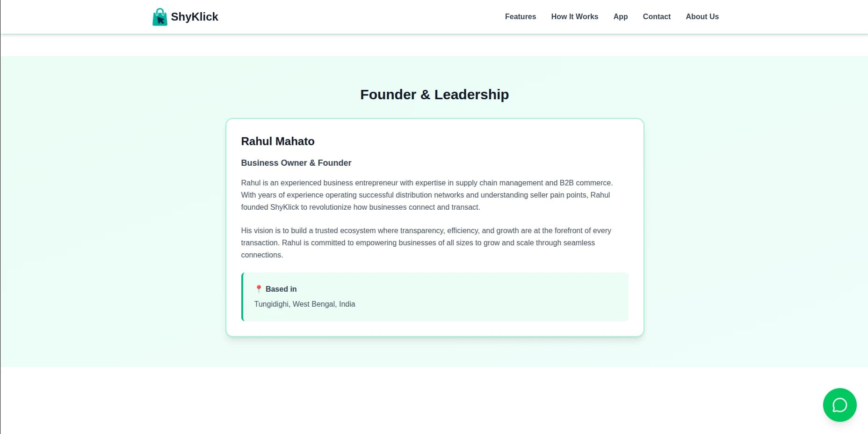Screen dimensions: 868x434
Task: Select the App navigation item
Action: point(620,17)
